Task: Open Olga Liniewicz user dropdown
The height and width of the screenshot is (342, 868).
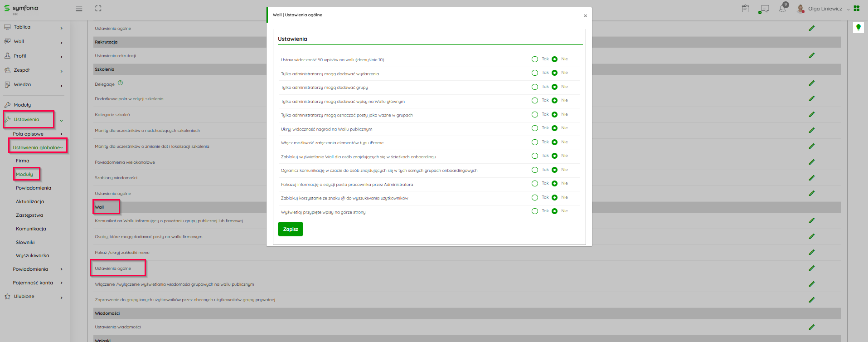Action: point(825,9)
